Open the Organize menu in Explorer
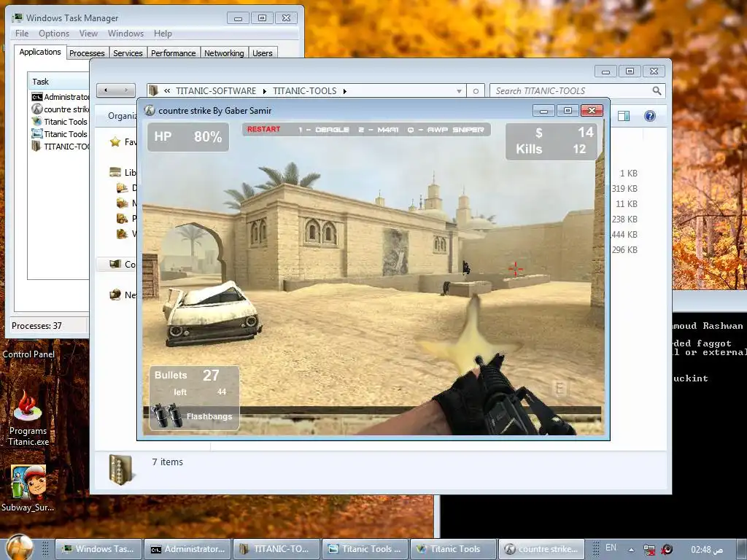This screenshot has width=747, height=560. (x=122, y=116)
